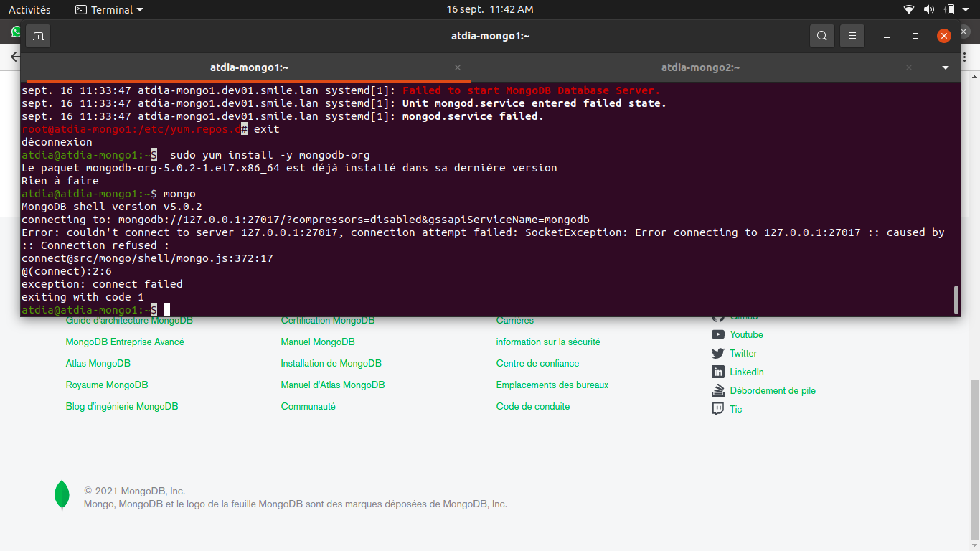Open the clock and calendar panel
This screenshot has width=980, height=551.
click(489, 10)
